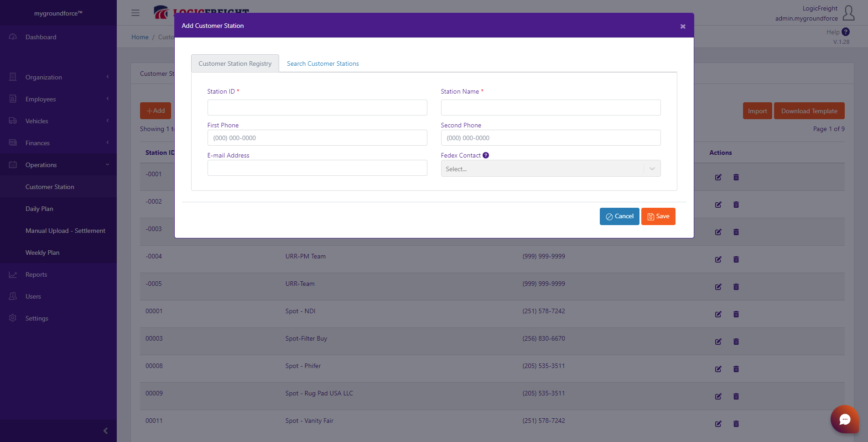Click the Save button
Viewport: 868px width, 442px height.
tap(658, 216)
